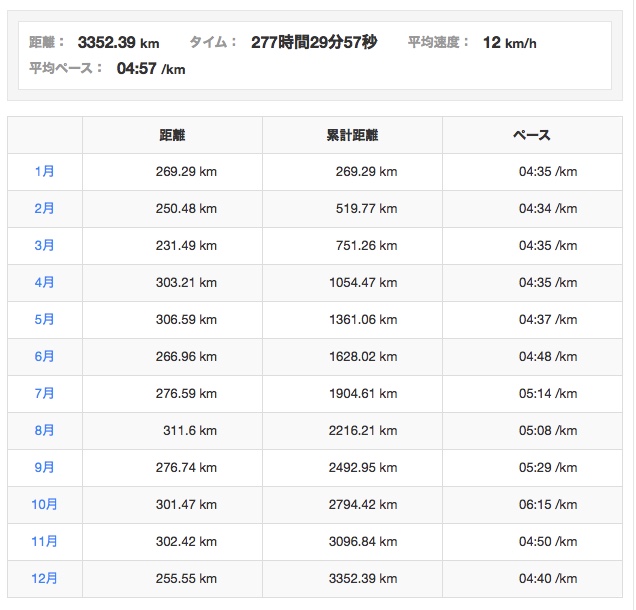Click the total distance 3352.39 km value

[x=118, y=43]
